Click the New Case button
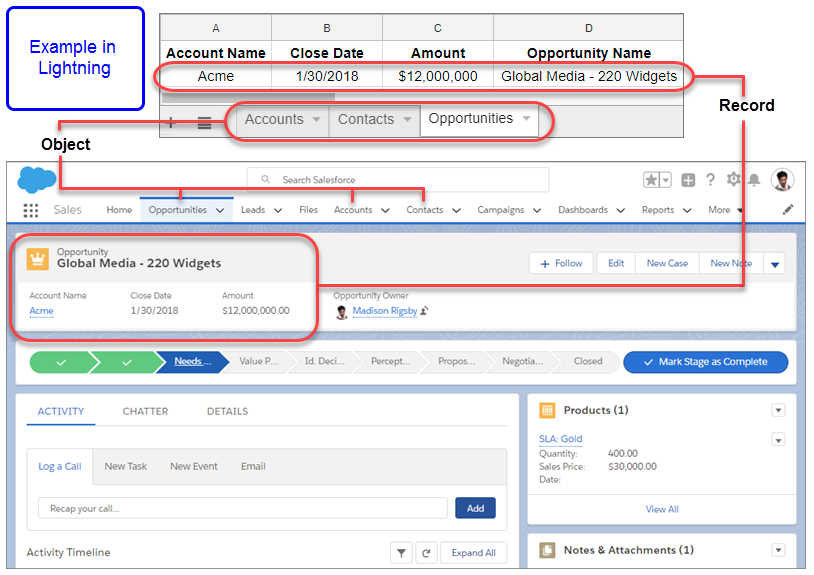Viewport: 814px width, 575px height. (x=667, y=264)
